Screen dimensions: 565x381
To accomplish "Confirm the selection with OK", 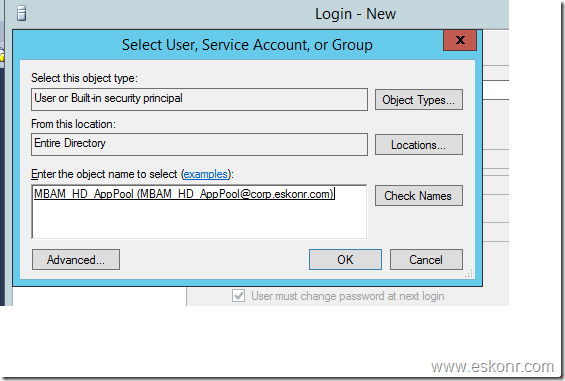I will pyautogui.click(x=345, y=260).
